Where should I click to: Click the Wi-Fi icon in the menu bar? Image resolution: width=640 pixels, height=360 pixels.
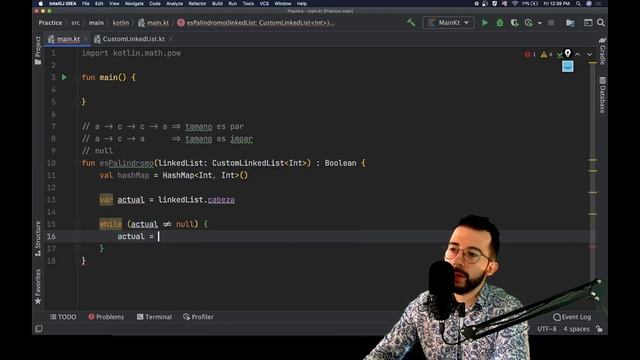pos(515,3)
